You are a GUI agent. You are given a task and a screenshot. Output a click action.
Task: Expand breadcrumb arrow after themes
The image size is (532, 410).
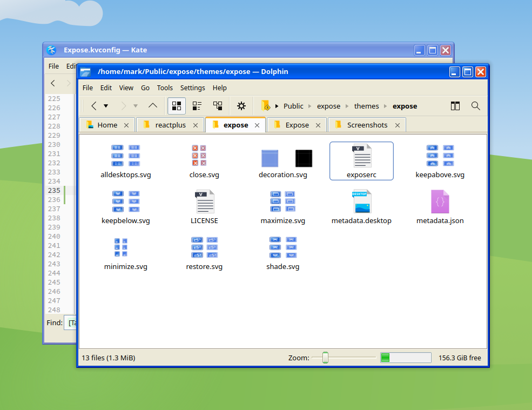[386, 106]
